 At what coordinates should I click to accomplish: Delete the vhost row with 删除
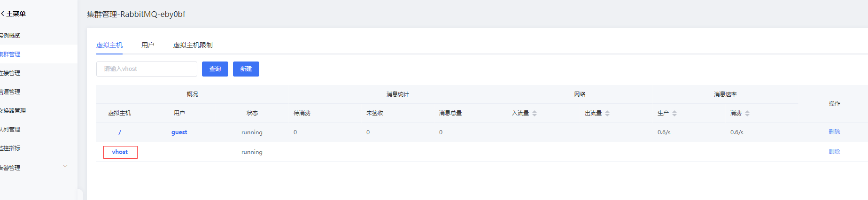(834, 152)
